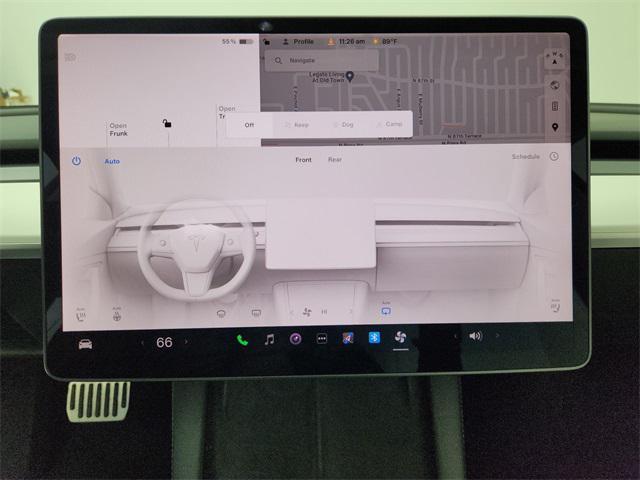Toggle driver seat heater
640x480 pixels.
[x=81, y=314]
